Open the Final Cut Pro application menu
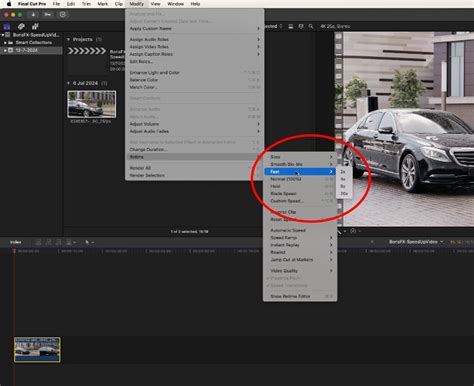Viewport: 474px width, 386px height. [32, 4]
